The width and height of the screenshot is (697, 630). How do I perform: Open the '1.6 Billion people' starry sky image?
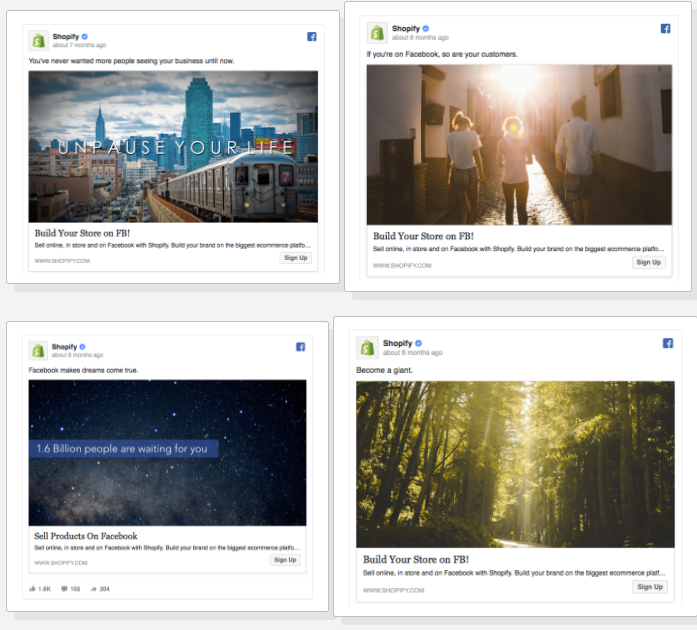coord(168,453)
